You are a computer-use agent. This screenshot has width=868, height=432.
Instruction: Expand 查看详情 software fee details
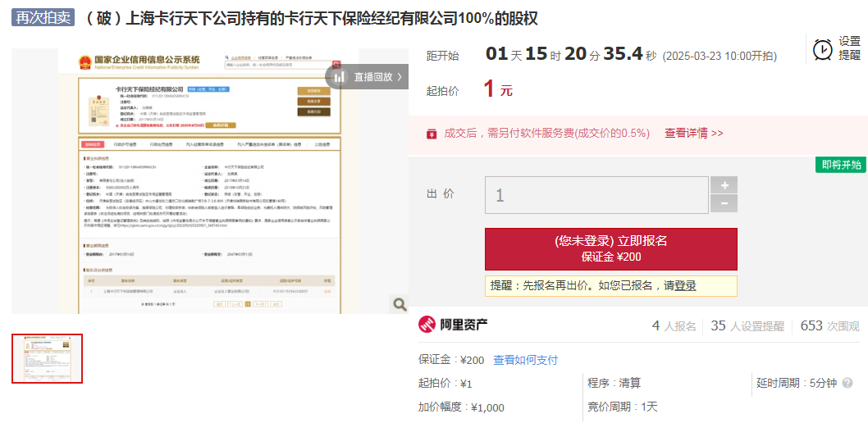[x=693, y=133]
